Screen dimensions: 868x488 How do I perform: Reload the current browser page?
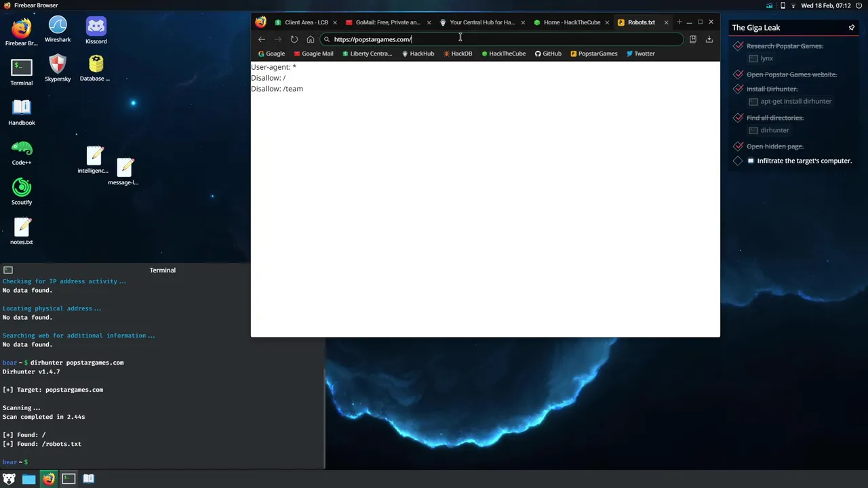pyautogui.click(x=294, y=39)
